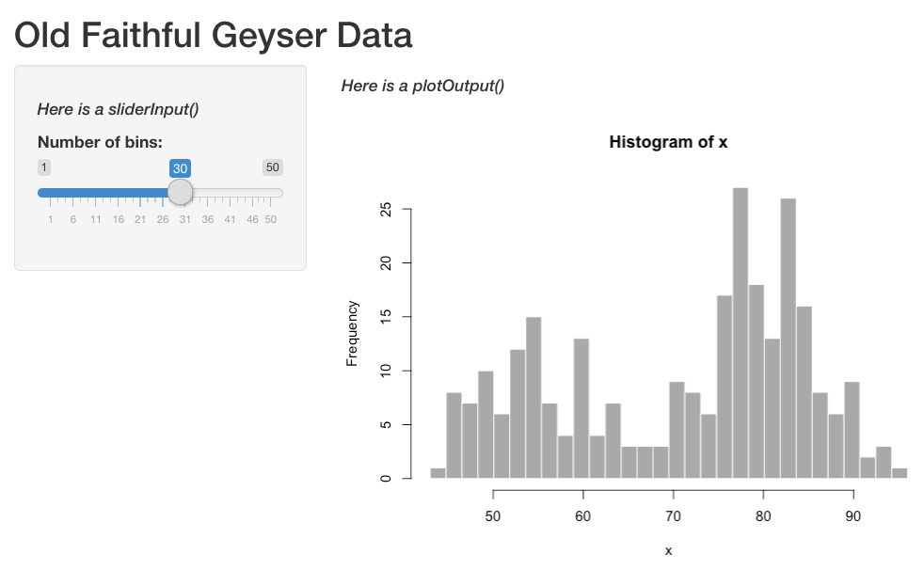The height and width of the screenshot is (570, 924).
Task: Click the minimum value badge showing 1
Action: pos(44,167)
